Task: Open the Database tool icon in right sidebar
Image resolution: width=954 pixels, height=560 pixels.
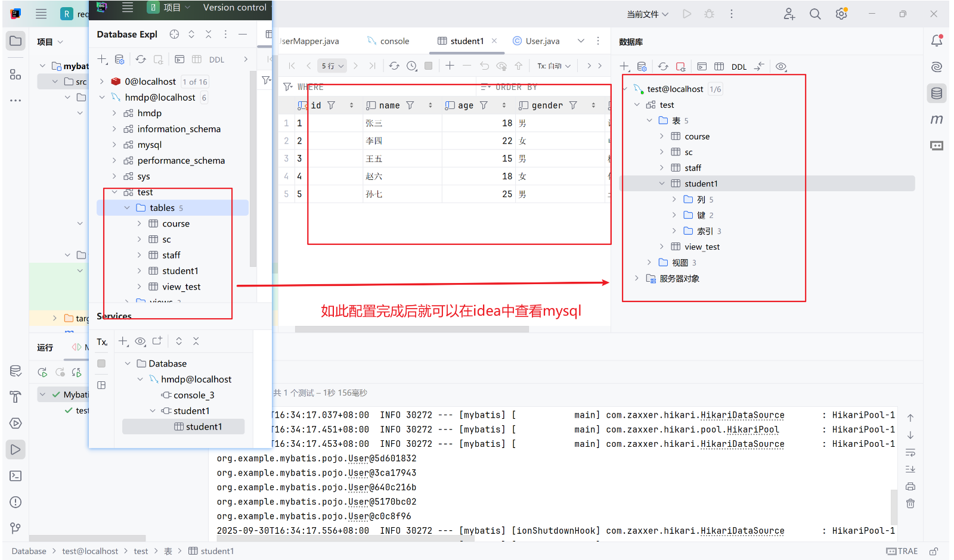Action: (x=937, y=93)
